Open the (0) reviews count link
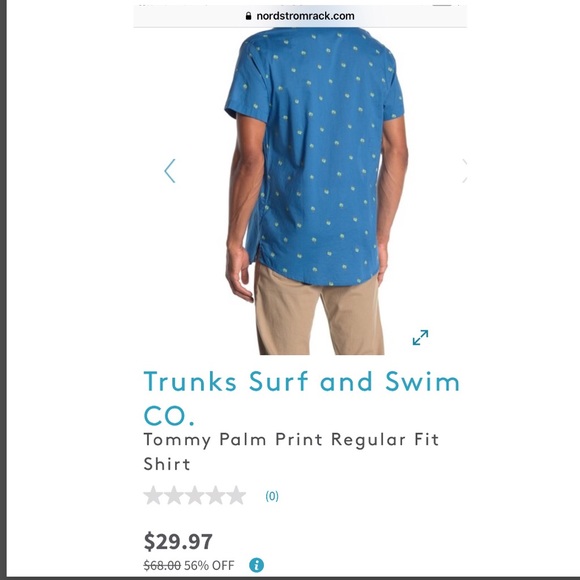 point(272,496)
